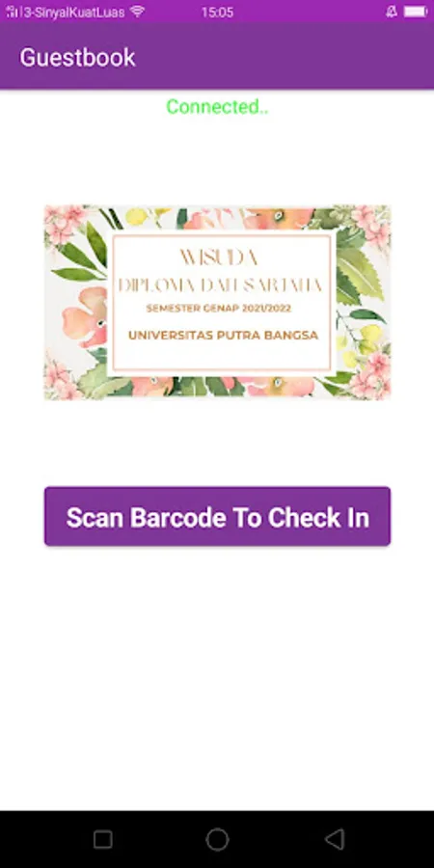Tap the Wi-Fi icon in status bar
Screen dimensions: 434x868
point(137,12)
